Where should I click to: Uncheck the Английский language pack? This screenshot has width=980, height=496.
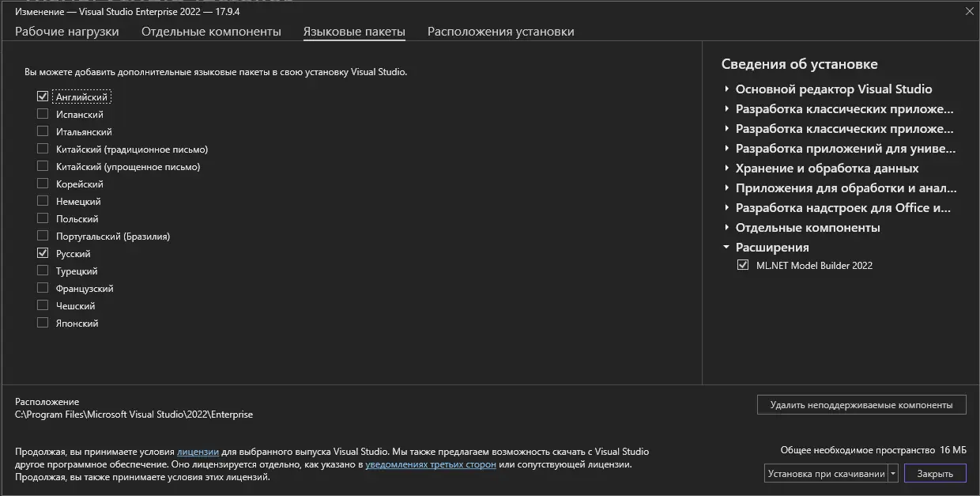[43, 97]
